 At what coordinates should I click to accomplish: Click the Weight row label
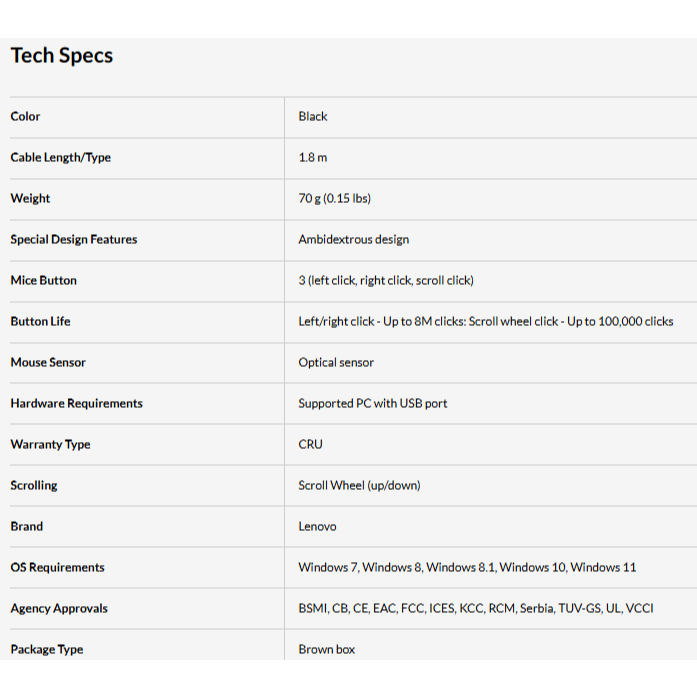click(31, 199)
